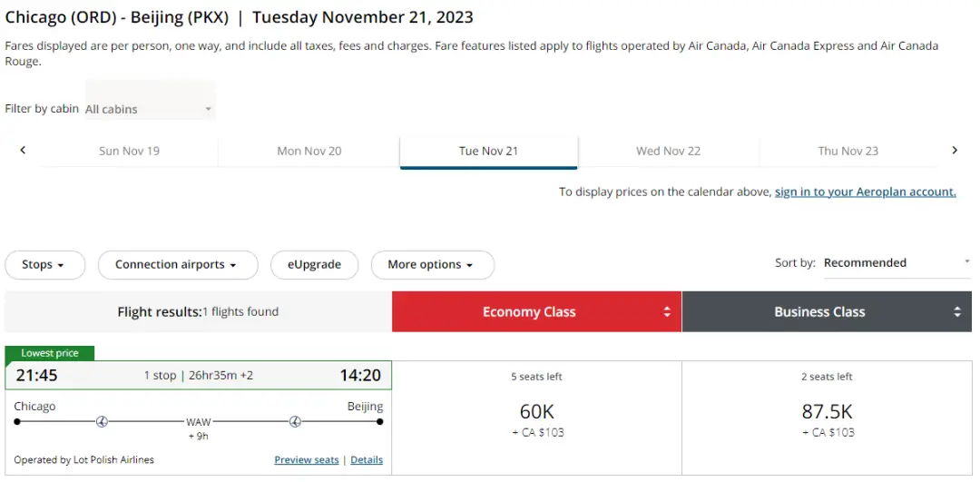980x482 pixels.
Task: Open the Preview seats link
Action: [307, 460]
